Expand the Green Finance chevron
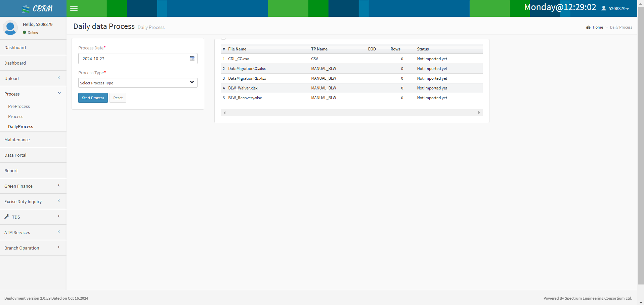The height and width of the screenshot is (305, 644). (59, 185)
